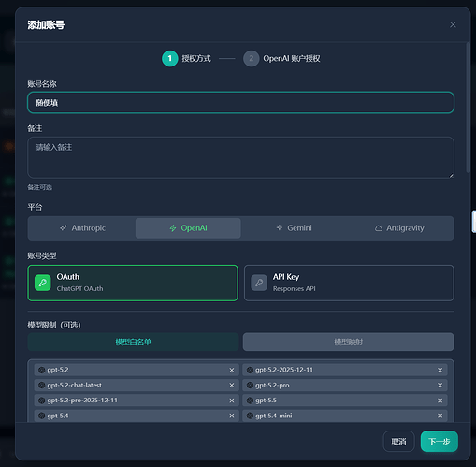Click the dialog vertical scrollbar
Image resolution: width=476 pixels, height=467 pixels.
(x=468, y=108)
